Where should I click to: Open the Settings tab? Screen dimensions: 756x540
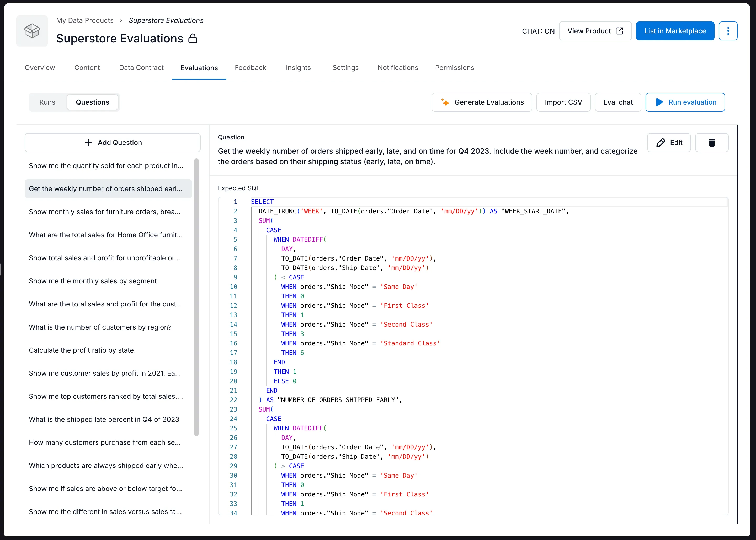click(x=345, y=68)
